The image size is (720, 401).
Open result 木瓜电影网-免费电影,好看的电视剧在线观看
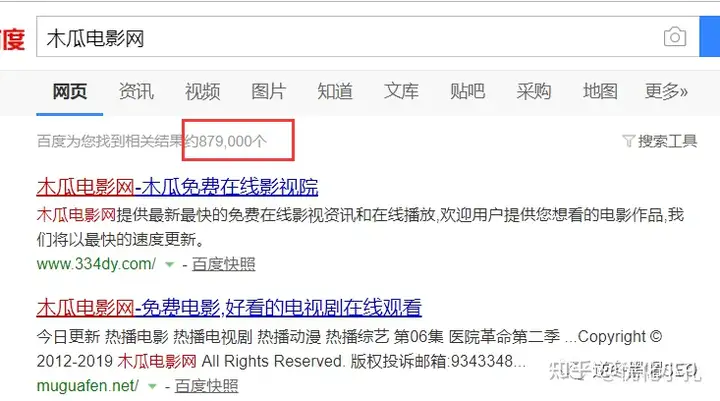tap(229, 308)
